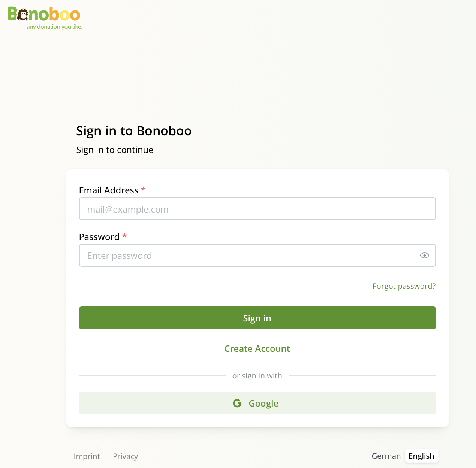
Task: Sign in with the Google text label
Action: coord(263,403)
